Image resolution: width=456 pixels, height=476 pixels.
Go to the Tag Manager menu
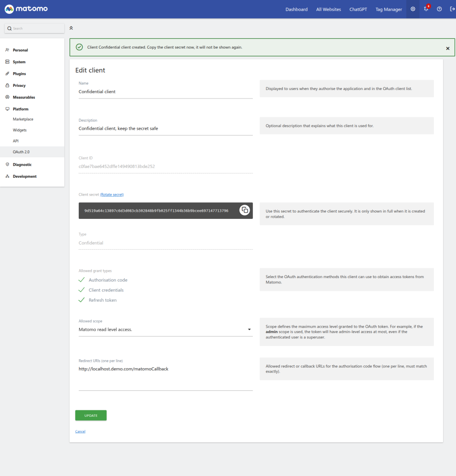(x=388, y=9)
